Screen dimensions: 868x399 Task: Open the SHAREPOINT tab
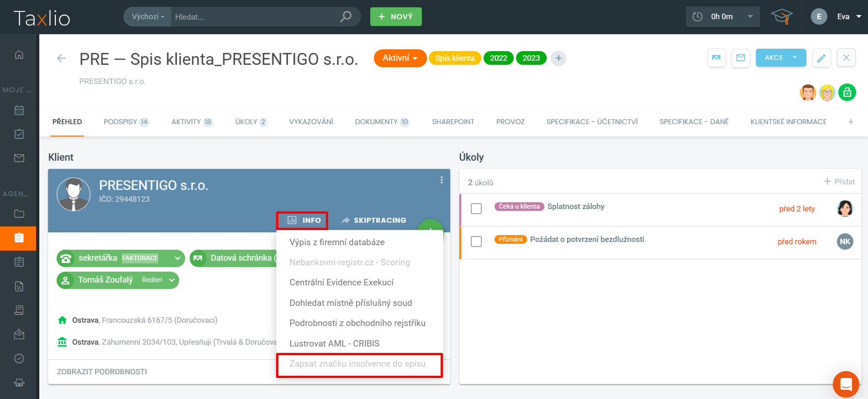click(x=453, y=122)
